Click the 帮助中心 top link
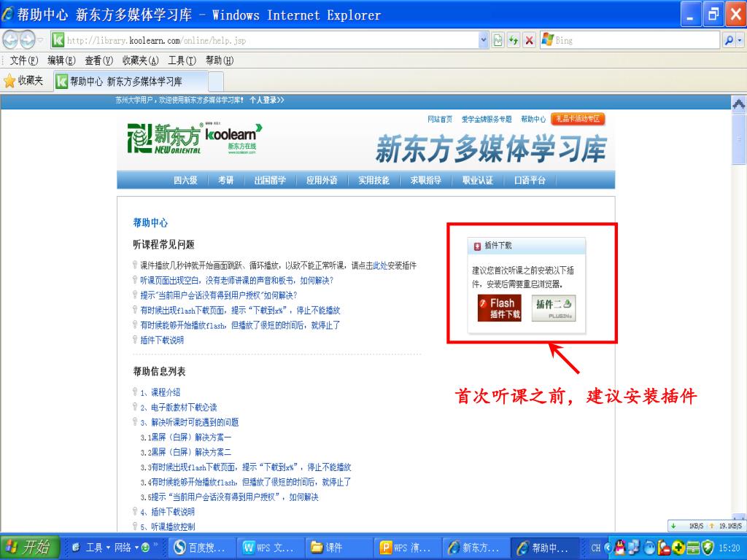Viewport: 747px width, 560px height. pos(533,119)
